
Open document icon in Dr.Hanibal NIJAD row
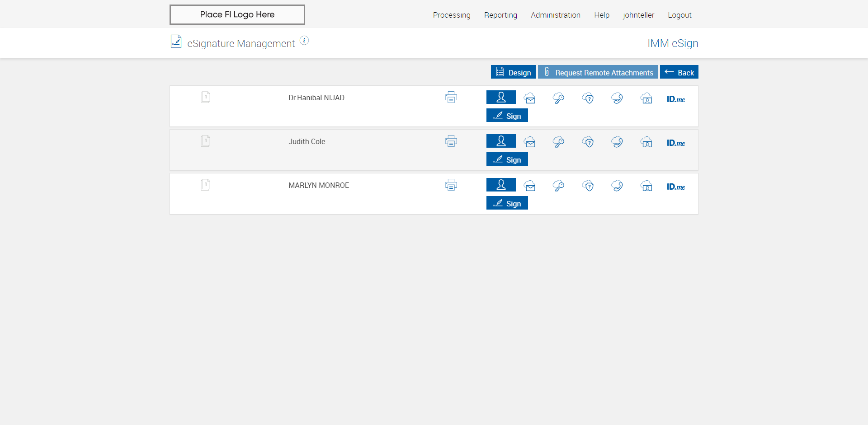(205, 97)
